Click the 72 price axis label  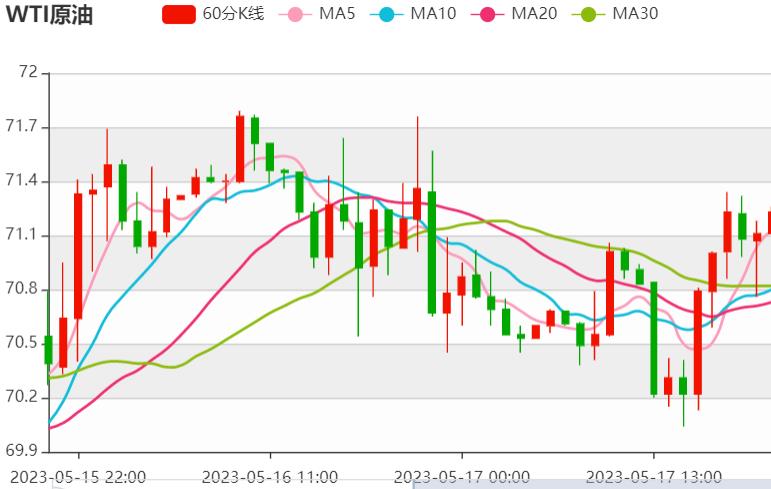click(x=28, y=72)
